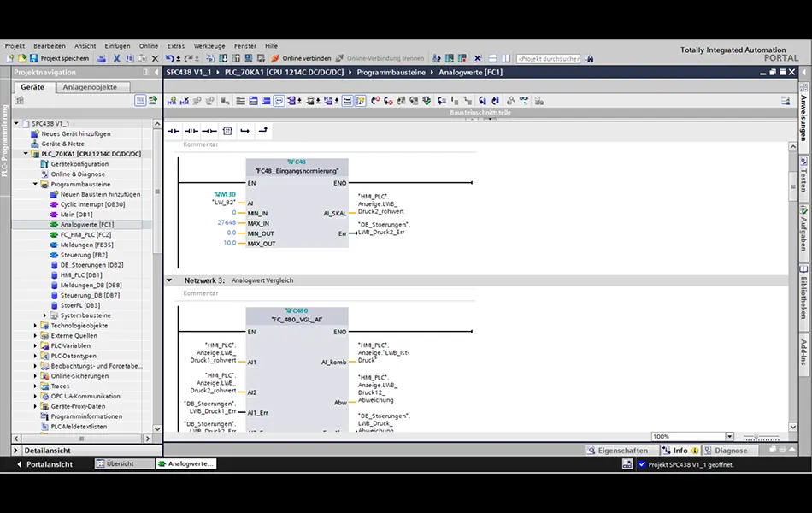
Task: Click the Projekt speichern save button
Action: (x=60, y=58)
